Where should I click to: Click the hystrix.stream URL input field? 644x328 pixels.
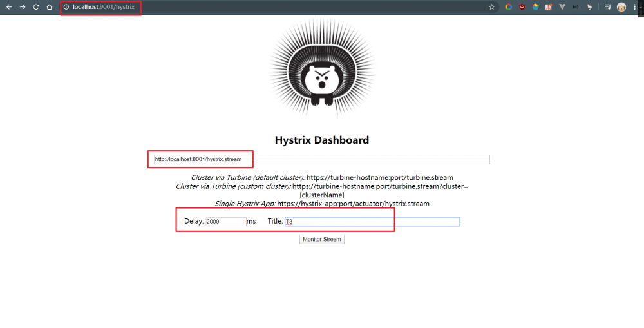click(321, 159)
